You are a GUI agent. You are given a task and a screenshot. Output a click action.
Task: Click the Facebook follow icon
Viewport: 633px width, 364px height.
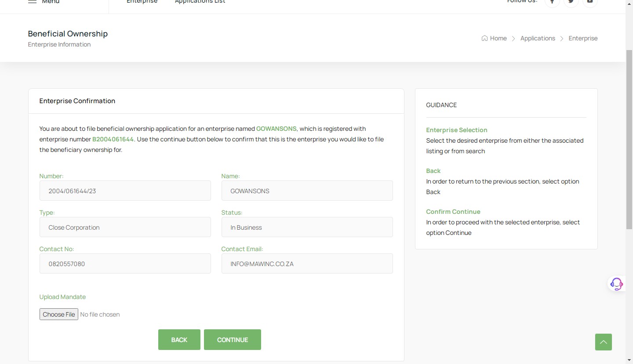click(552, 2)
